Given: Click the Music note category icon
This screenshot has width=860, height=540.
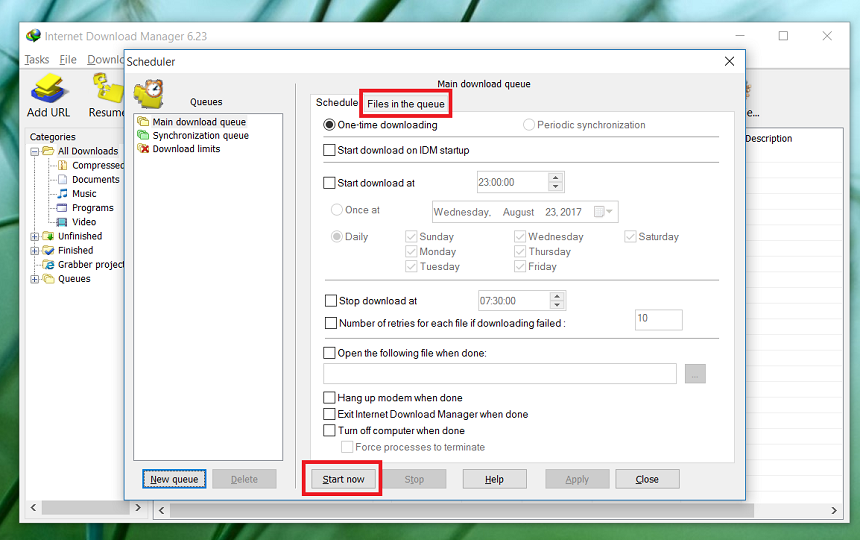Looking at the screenshot, I should pos(63,194).
